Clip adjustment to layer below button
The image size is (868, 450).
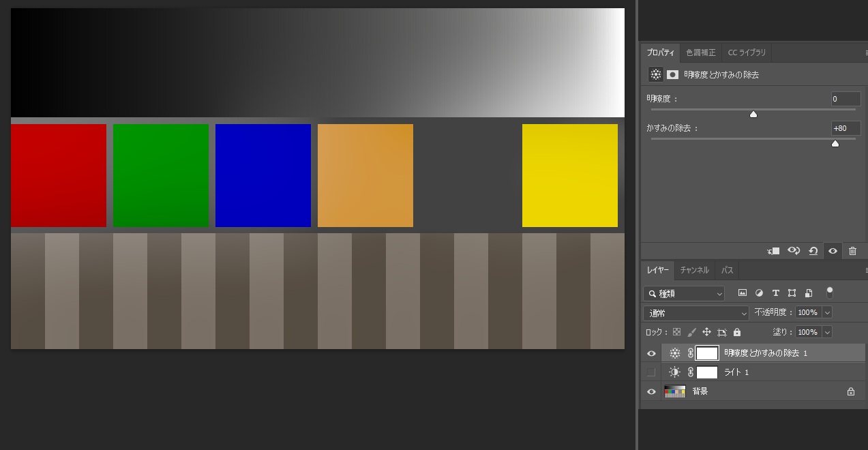[773, 251]
